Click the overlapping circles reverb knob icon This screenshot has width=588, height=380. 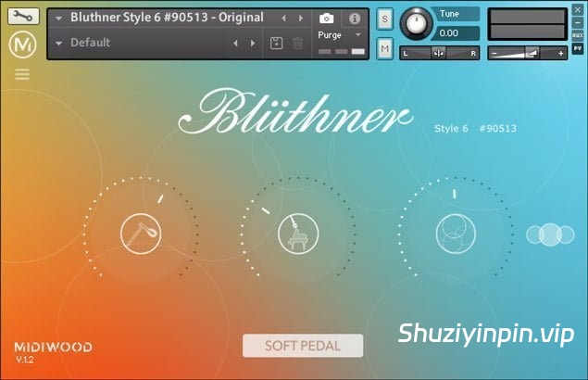[x=456, y=234]
